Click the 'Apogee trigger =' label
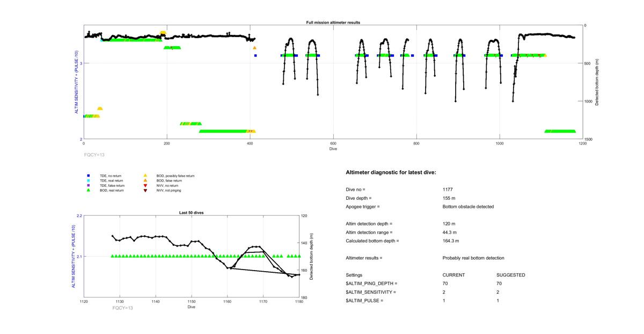 pos(363,207)
